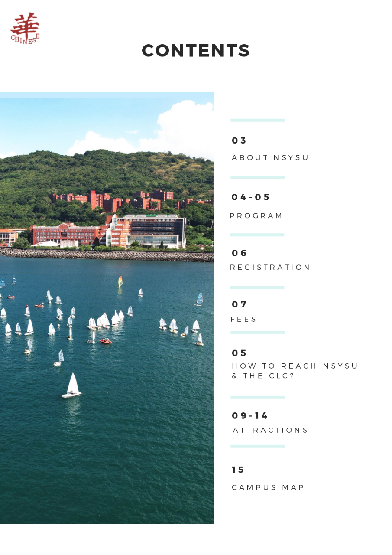Screen dimensions: 392x555
Task: Click page range 09-14
Action: [250, 416]
